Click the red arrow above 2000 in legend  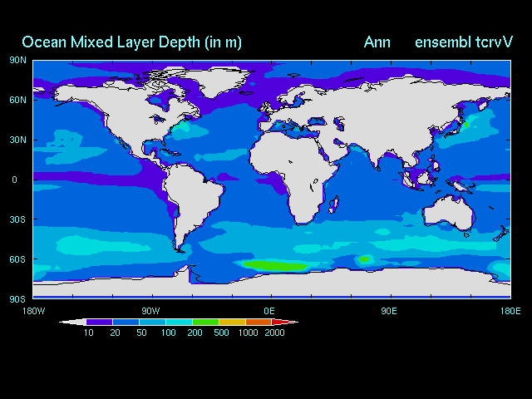tap(285, 322)
